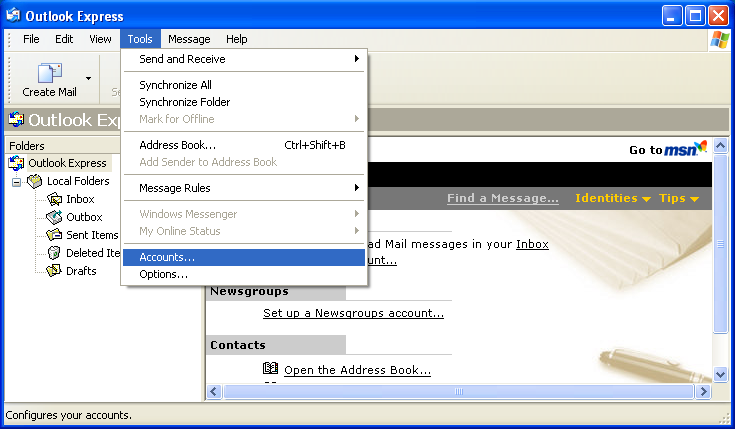The width and height of the screenshot is (735, 429).
Task: Click the Drafts folder icon
Action: (54, 271)
